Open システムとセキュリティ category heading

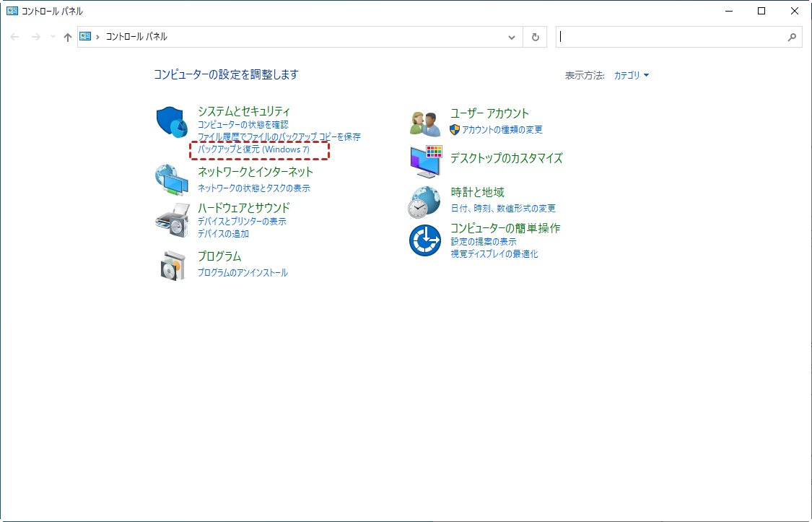244,111
